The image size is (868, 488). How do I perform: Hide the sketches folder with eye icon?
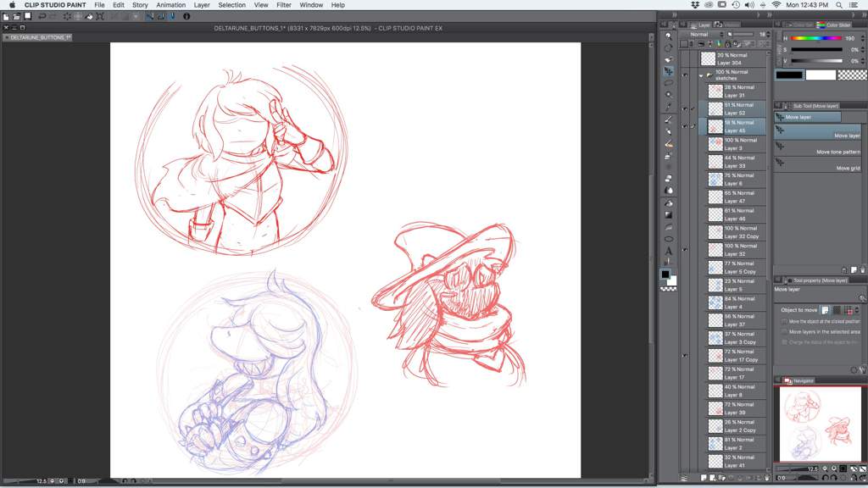tap(685, 75)
